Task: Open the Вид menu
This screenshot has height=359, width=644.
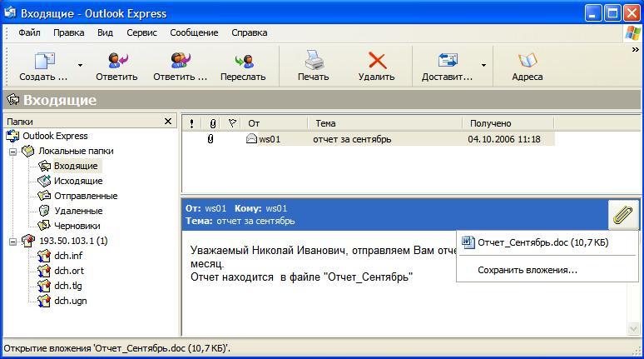Action: click(105, 32)
